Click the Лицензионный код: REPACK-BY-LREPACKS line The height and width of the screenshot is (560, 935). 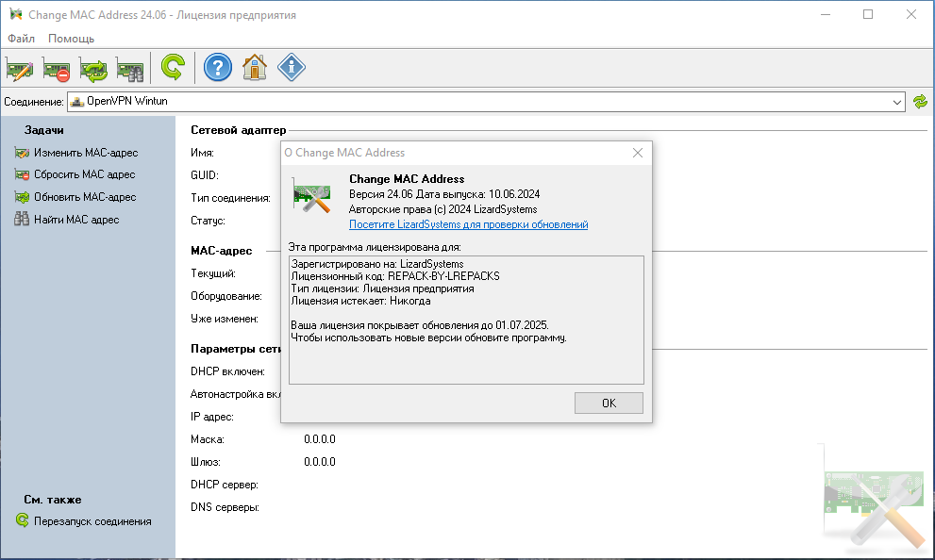click(x=395, y=276)
